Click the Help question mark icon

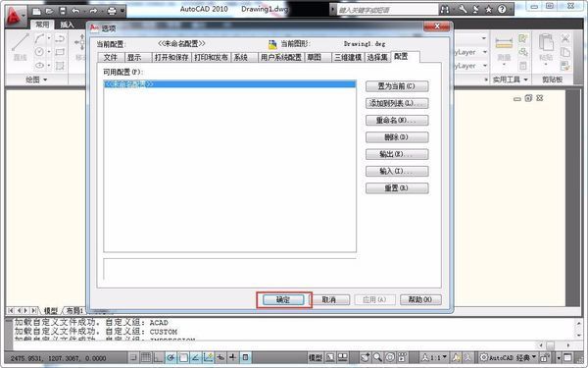[x=502, y=10]
